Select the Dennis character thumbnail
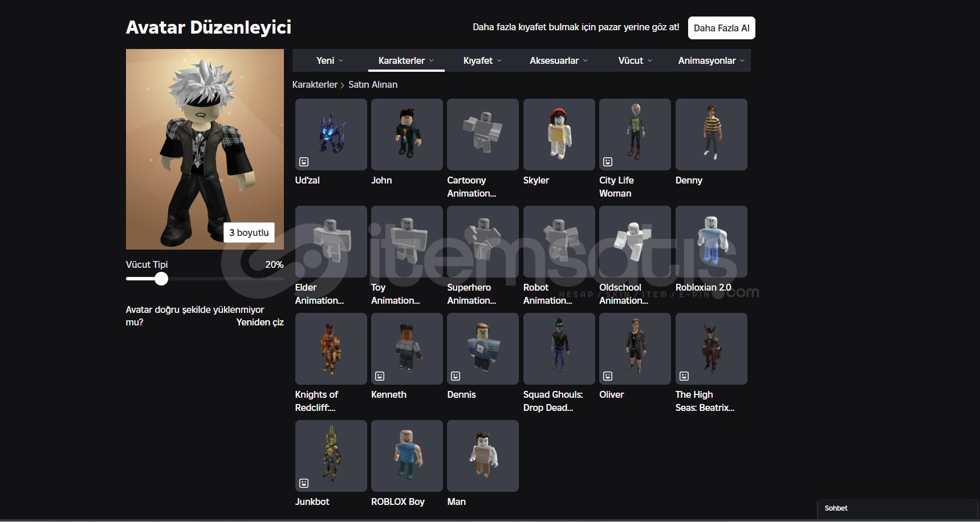The height and width of the screenshot is (522, 980). (x=483, y=349)
